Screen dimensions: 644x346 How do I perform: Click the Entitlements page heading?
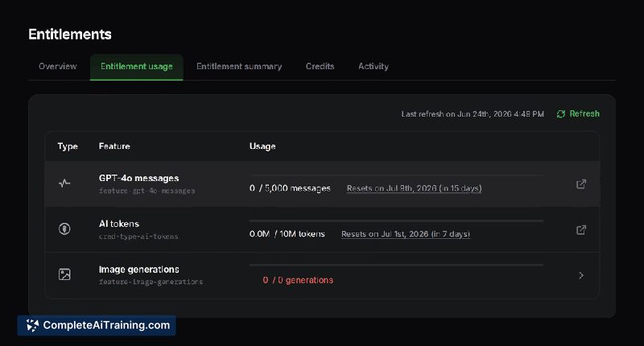tap(70, 34)
